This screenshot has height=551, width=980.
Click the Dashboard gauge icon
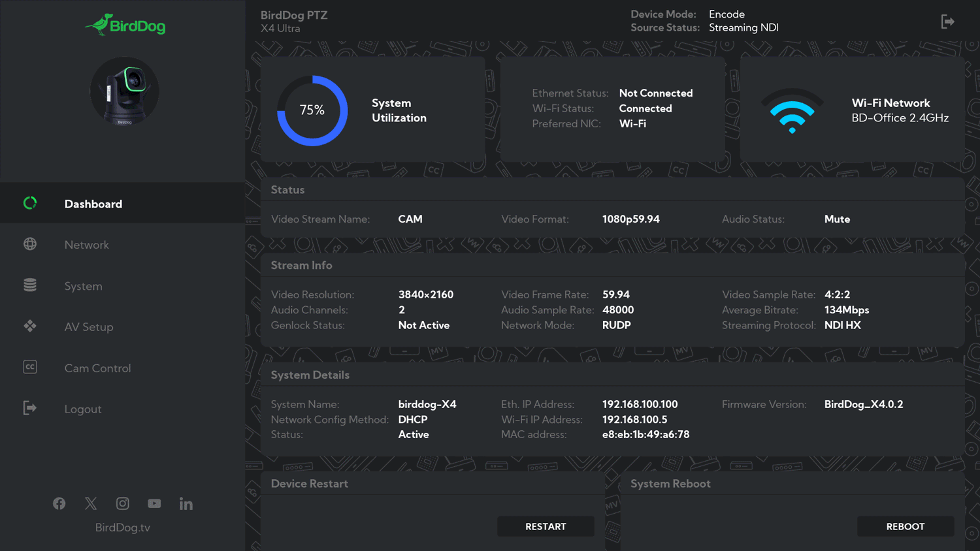pyautogui.click(x=30, y=203)
